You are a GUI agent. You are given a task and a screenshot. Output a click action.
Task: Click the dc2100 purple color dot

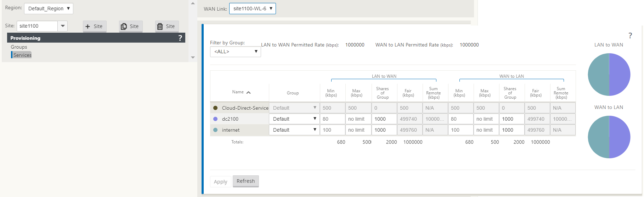click(x=215, y=119)
